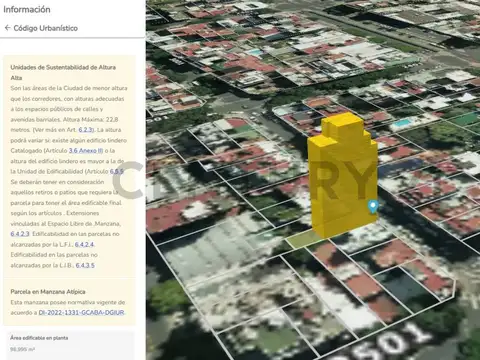Open the Artículo 6.5.5 link
Screen dimensions: 480x360
(x=116, y=171)
